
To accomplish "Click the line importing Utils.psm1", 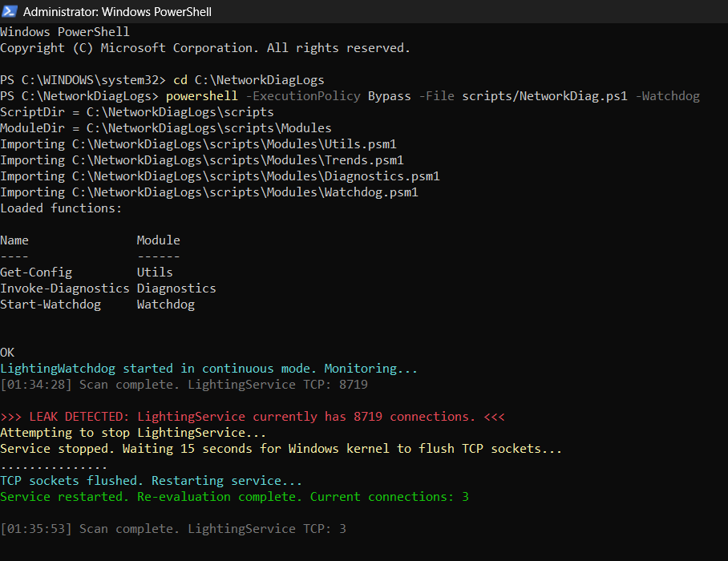I will (198, 144).
